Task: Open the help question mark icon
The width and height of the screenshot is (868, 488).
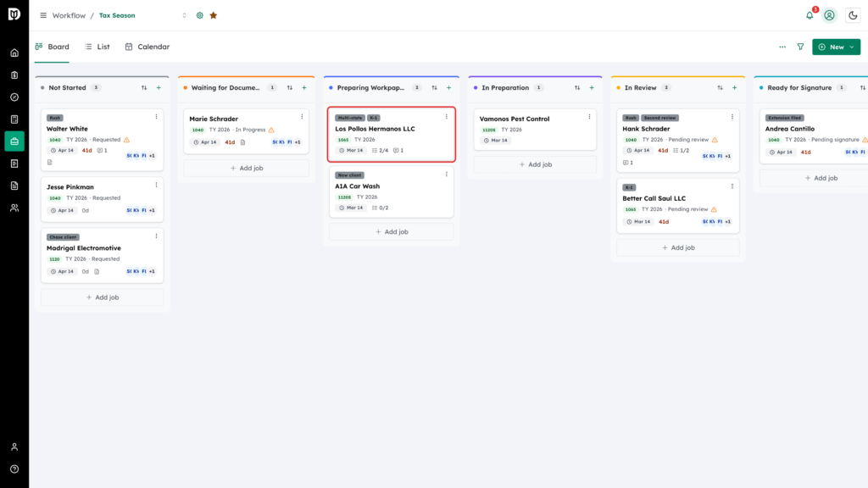Action: point(14,469)
